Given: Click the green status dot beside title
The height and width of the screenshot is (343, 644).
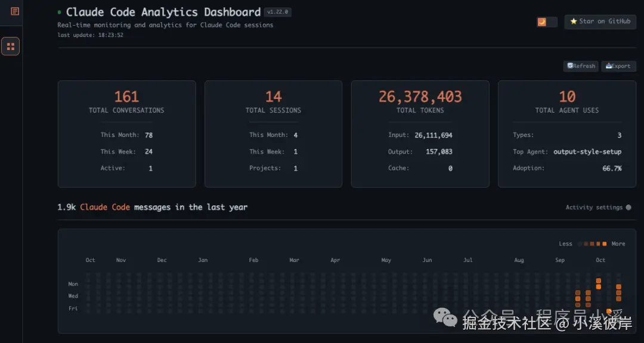Looking at the screenshot, I should [x=60, y=13].
